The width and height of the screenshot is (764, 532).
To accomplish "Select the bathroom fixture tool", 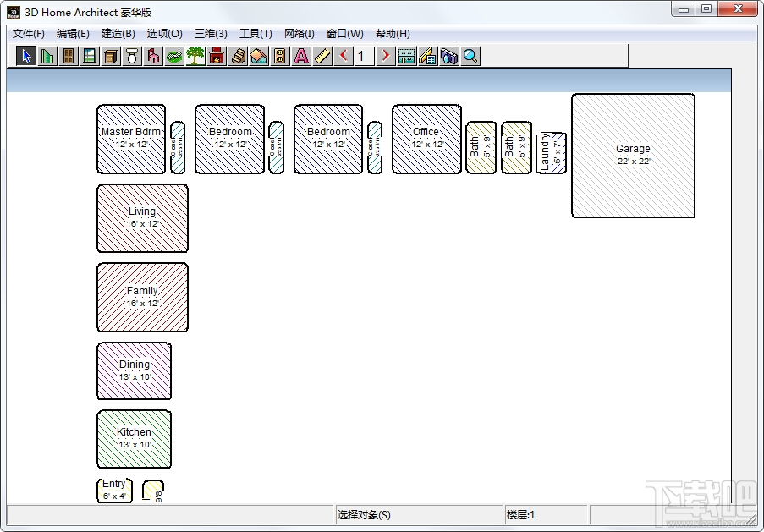I will pos(131,56).
